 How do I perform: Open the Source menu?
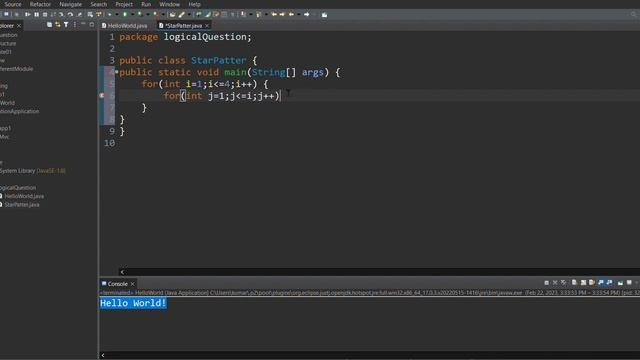pyautogui.click(x=13, y=4)
